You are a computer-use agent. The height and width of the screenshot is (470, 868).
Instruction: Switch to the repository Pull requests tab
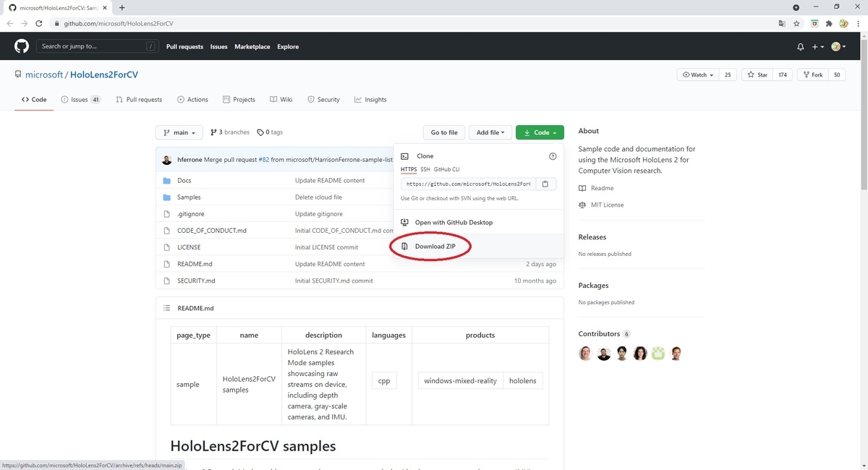point(139,100)
